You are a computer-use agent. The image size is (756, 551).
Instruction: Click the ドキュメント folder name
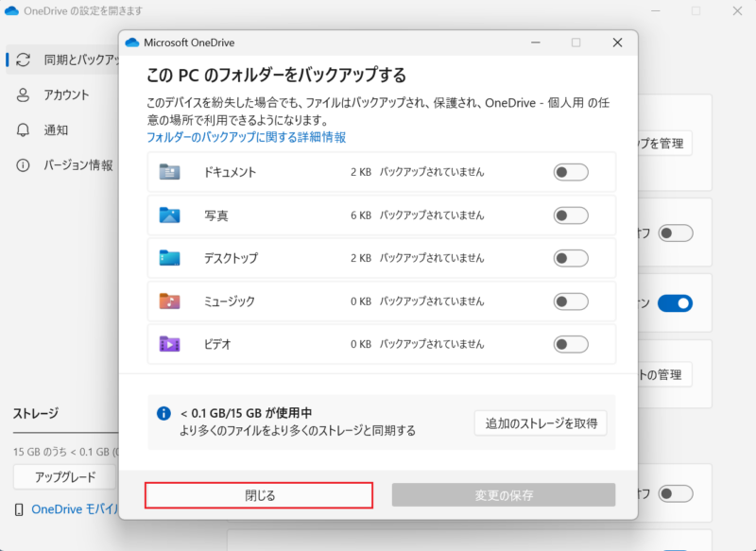point(230,172)
